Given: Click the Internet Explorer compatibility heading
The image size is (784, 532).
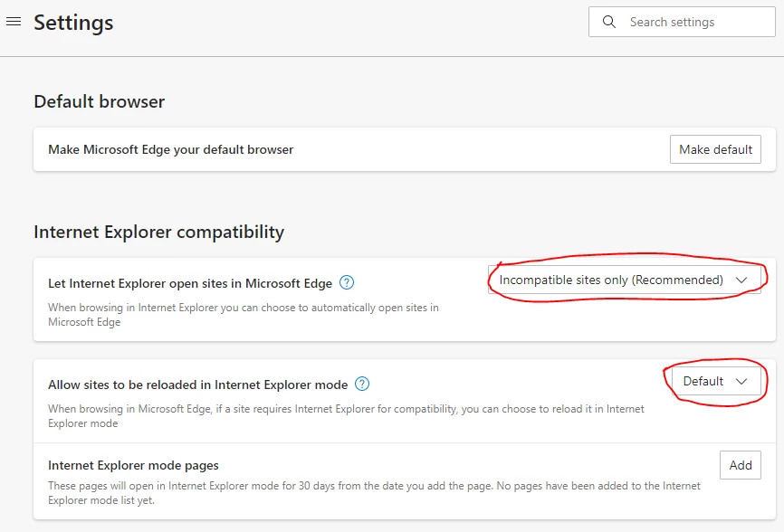Looking at the screenshot, I should (159, 232).
